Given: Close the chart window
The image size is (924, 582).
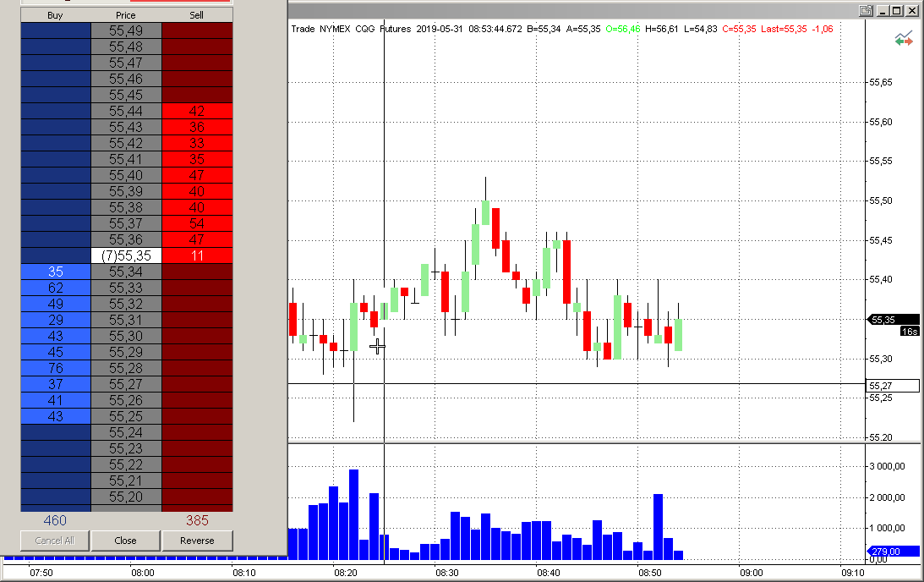Looking at the screenshot, I should tap(911, 11).
